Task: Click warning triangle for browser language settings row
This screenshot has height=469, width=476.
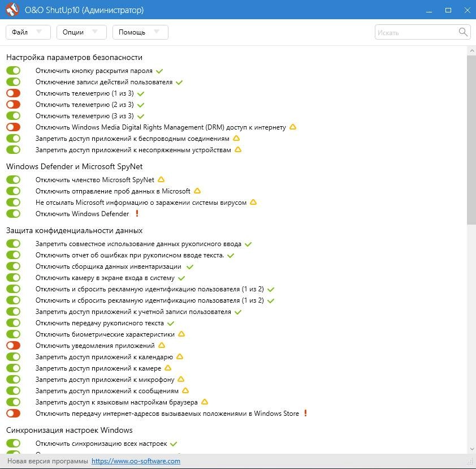Action: [x=205, y=402]
